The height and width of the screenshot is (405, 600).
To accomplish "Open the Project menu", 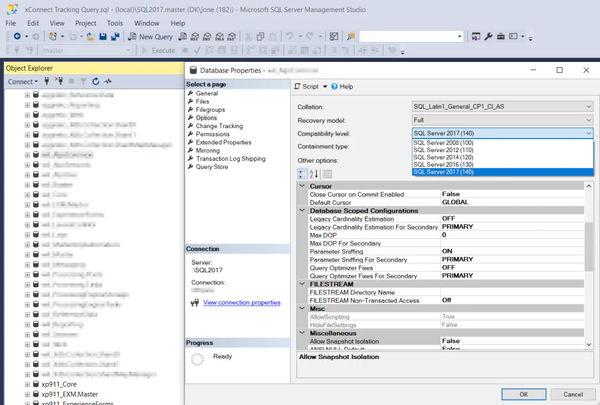I will click(x=86, y=23).
